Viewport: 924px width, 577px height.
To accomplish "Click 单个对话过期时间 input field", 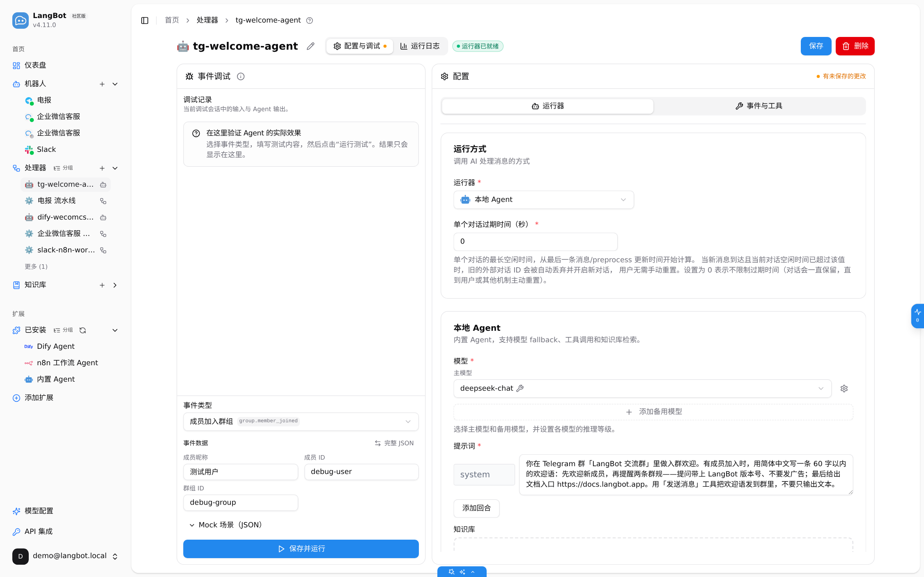I will [535, 241].
